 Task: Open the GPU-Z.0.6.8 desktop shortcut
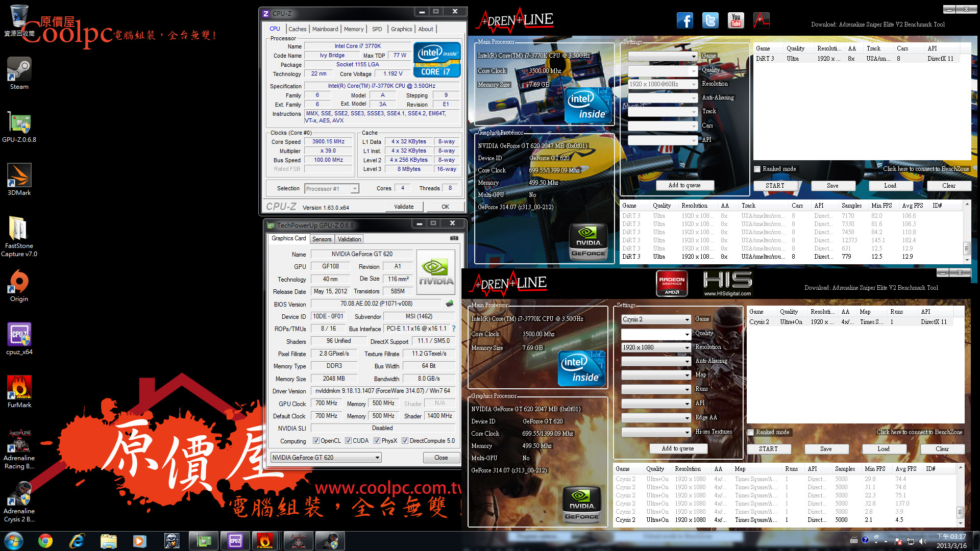click(x=19, y=126)
